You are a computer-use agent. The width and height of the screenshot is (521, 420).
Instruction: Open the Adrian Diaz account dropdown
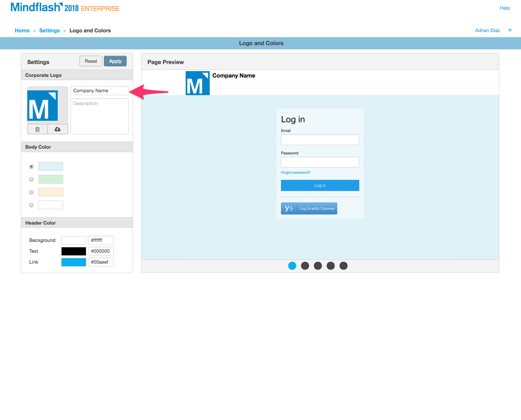click(x=510, y=30)
